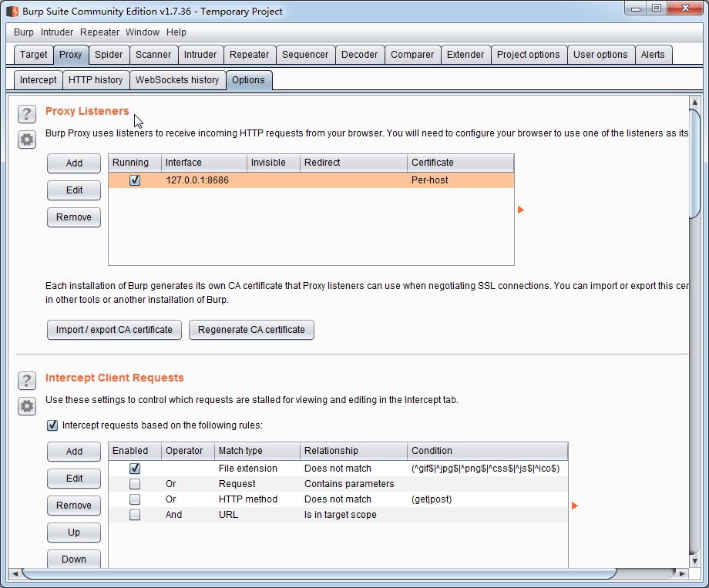Open the WebSockets history sub-tab
Screen dimensions: 709x588
click(177, 80)
